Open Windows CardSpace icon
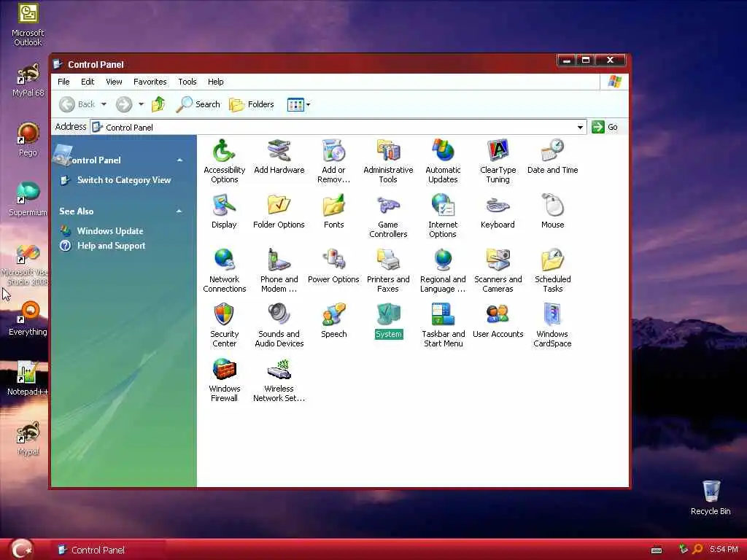The height and width of the screenshot is (560, 747). (553, 325)
